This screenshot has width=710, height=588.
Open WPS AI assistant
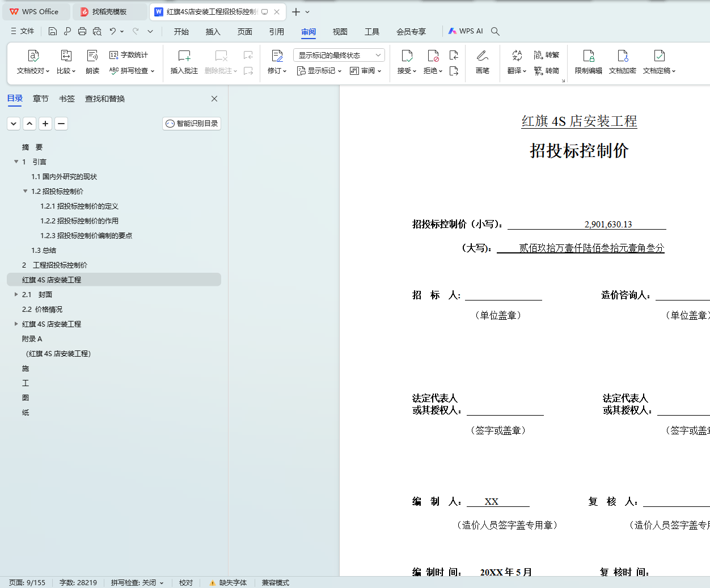(466, 31)
